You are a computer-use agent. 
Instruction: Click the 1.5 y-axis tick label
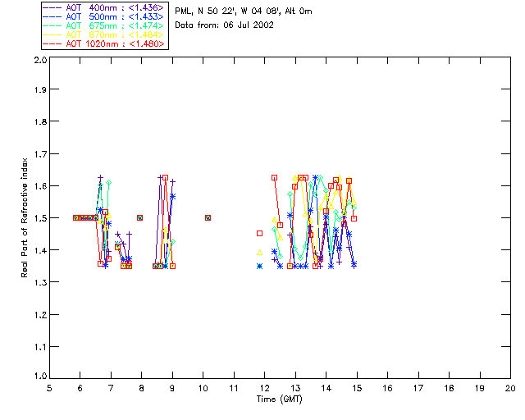[x=40, y=218]
